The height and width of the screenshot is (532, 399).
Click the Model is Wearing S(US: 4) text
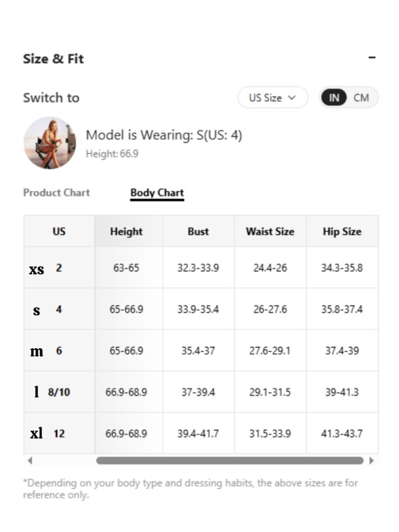[x=164, y=135]
